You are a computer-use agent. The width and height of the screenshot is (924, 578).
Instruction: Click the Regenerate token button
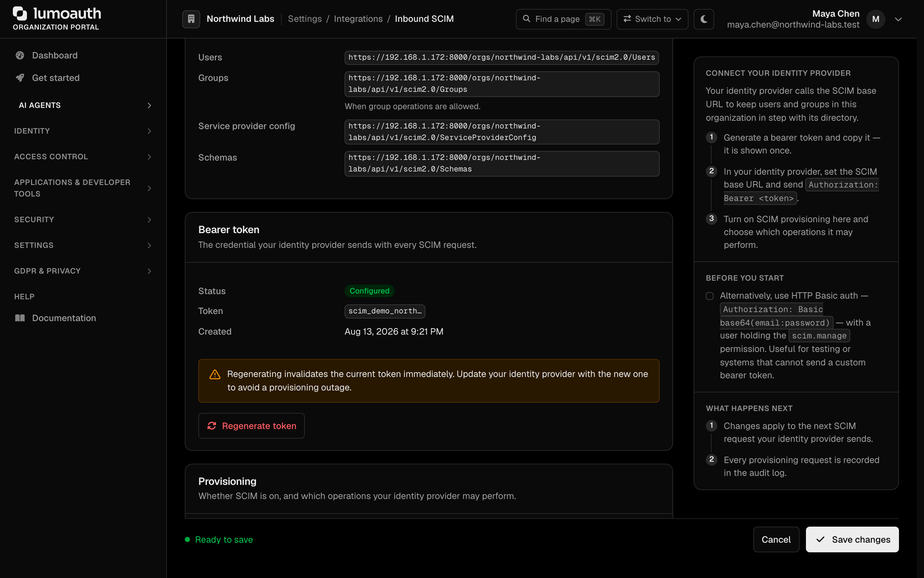point(251,426)
